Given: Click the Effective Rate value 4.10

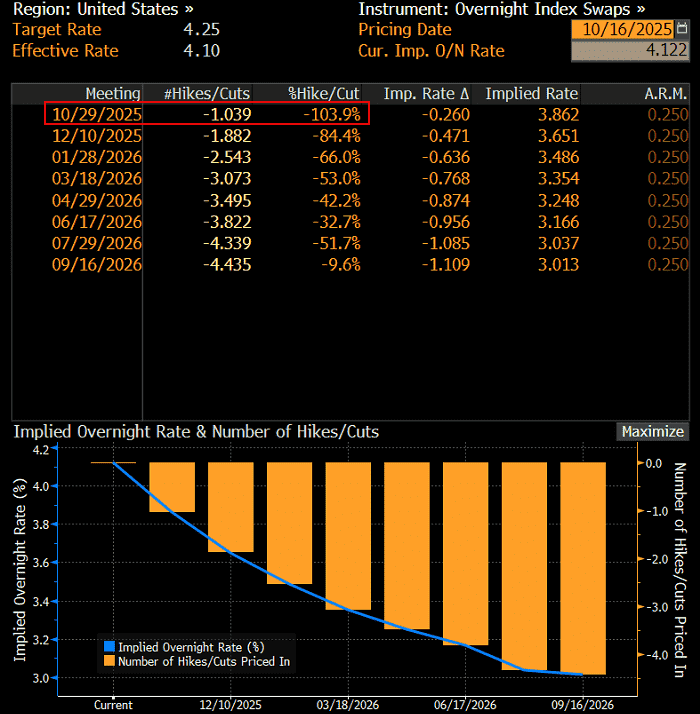Looking at the screenshot, I should (201, 50).
